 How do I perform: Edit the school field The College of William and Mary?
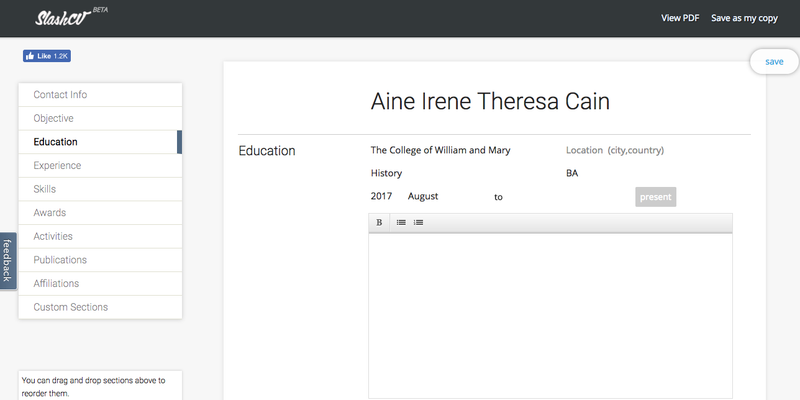(x=440, y=150)
